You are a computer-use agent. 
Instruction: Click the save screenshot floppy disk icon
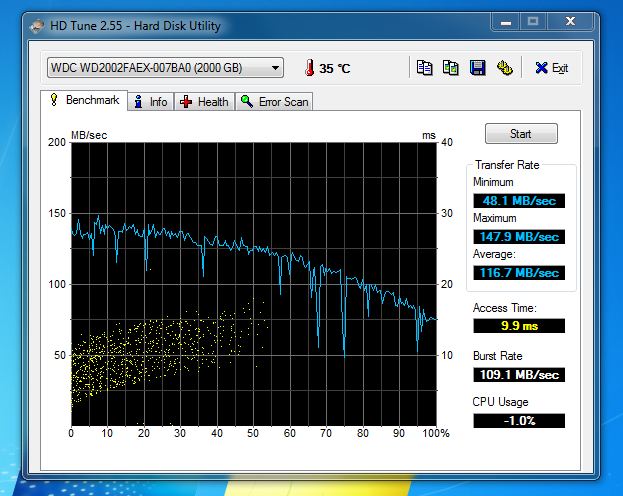pos(478,68)
